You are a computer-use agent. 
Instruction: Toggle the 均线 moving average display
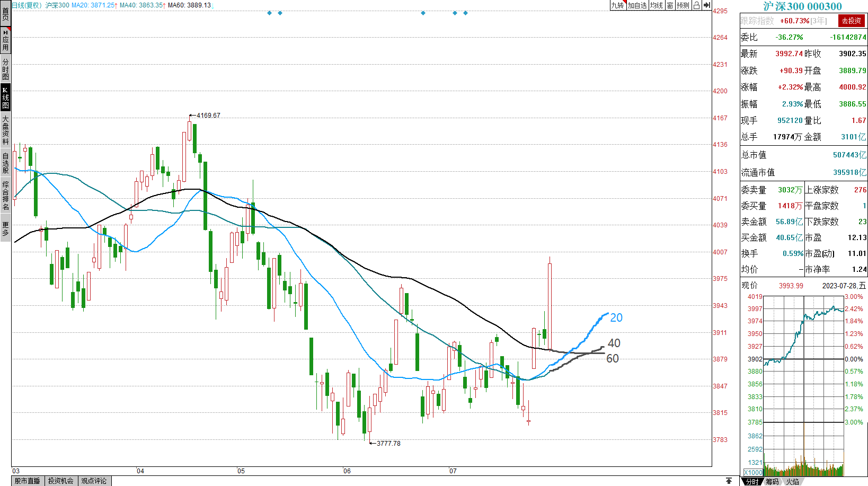[x=657, y=5]
